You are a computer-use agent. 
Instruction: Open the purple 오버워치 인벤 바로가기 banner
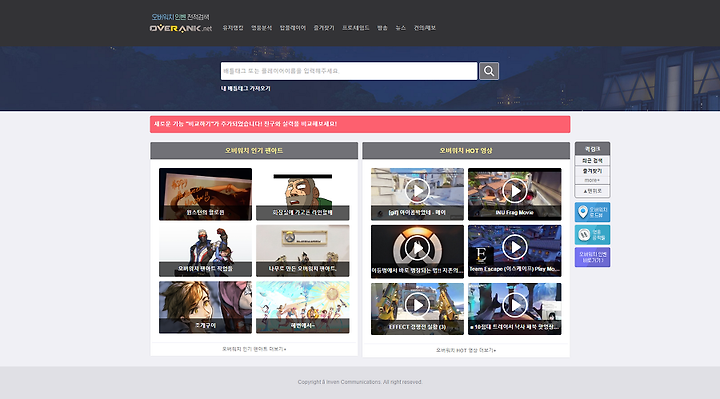(x=592, y=257)
